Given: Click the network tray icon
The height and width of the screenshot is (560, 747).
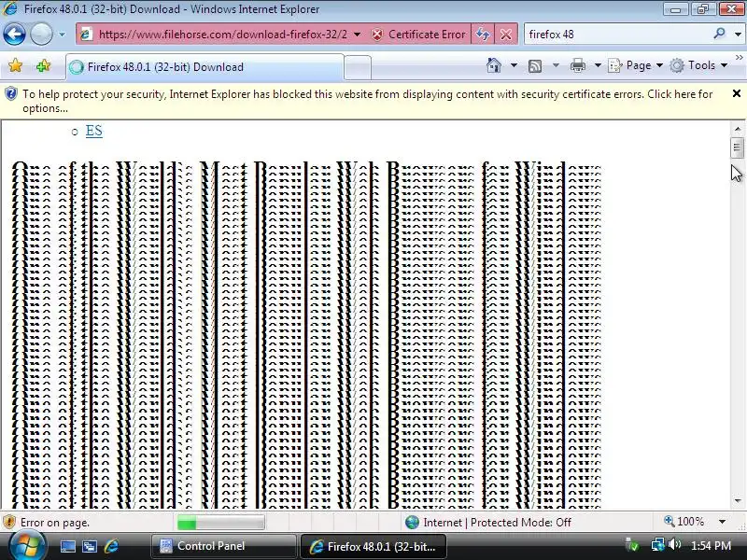Looking at the screenshot, I should pyautogui.click(x=658, y=544).
